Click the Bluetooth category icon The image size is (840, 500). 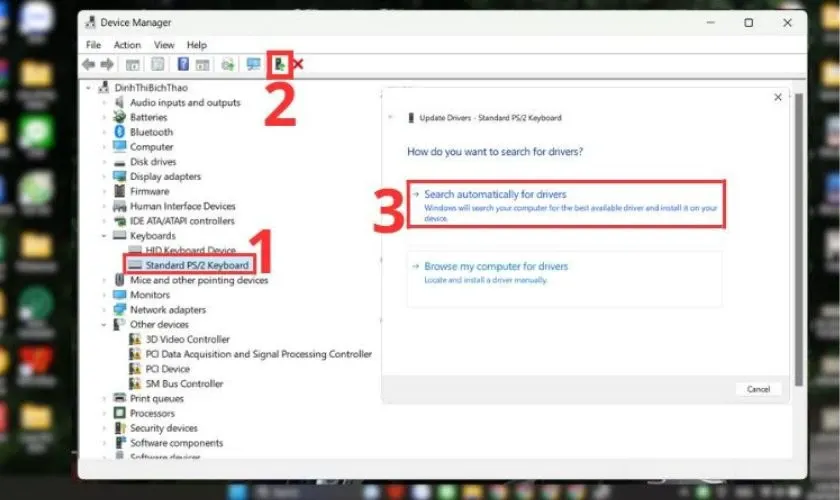point(119,132)
